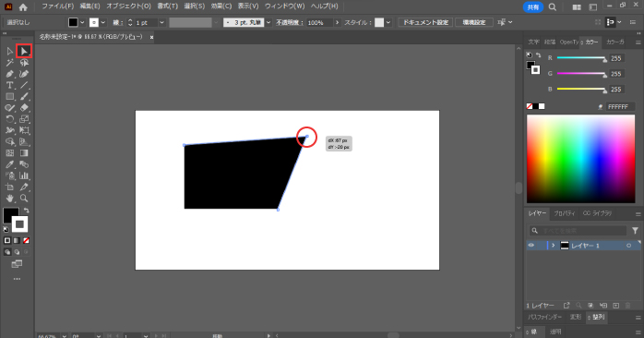
Task: Open search with the magnifier icon
Action: [x=553, y=7]
